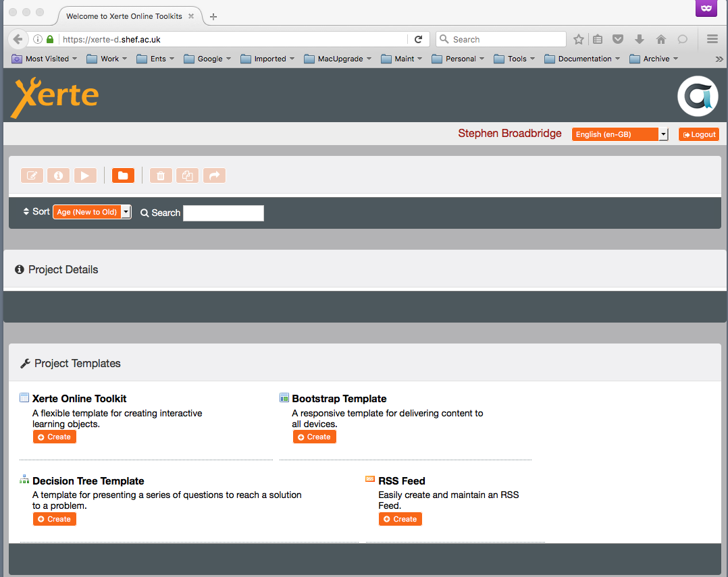Bookmark this page with star icon

point(579,39)
